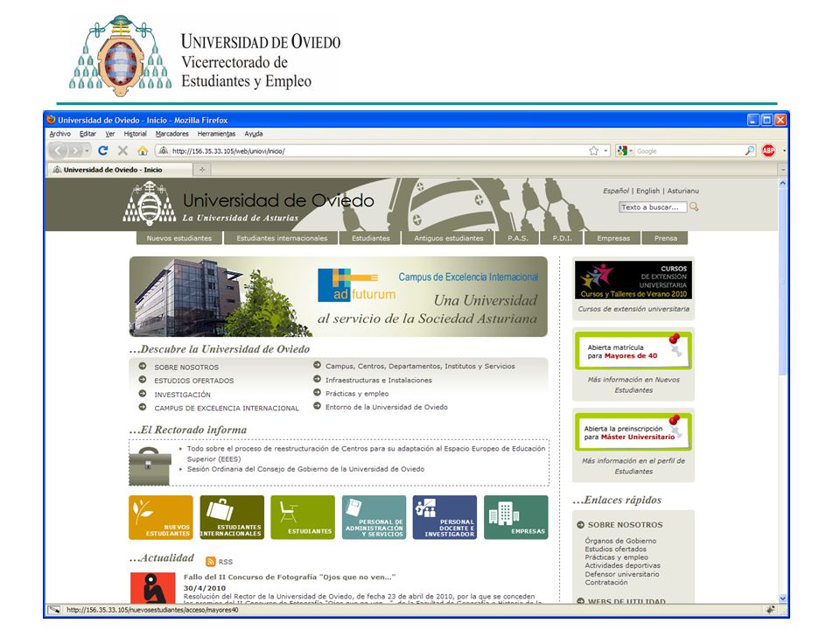Click the university crest logo in header
Image resolution: width=840 pixels, height=630 pixels.
(150, 204)
